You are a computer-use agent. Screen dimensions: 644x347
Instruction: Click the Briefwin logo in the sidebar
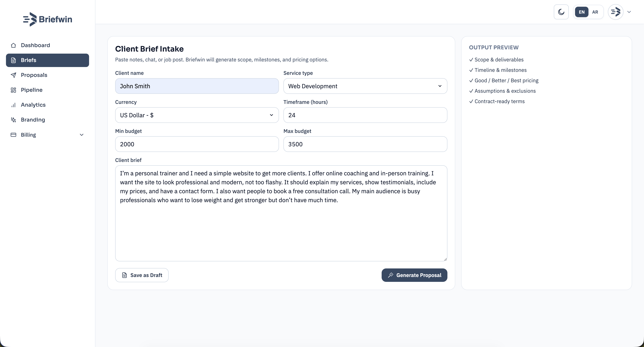[x=48, y=19]
